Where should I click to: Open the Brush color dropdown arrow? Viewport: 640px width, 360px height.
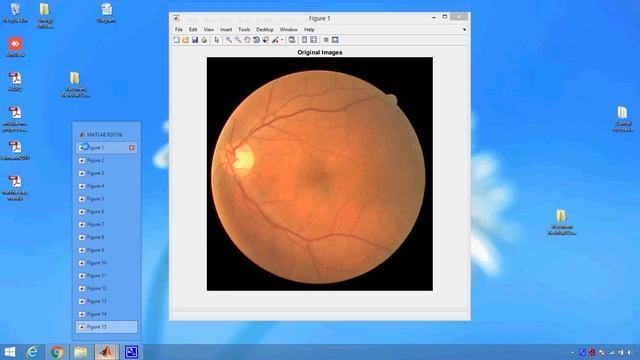[282, 40]
